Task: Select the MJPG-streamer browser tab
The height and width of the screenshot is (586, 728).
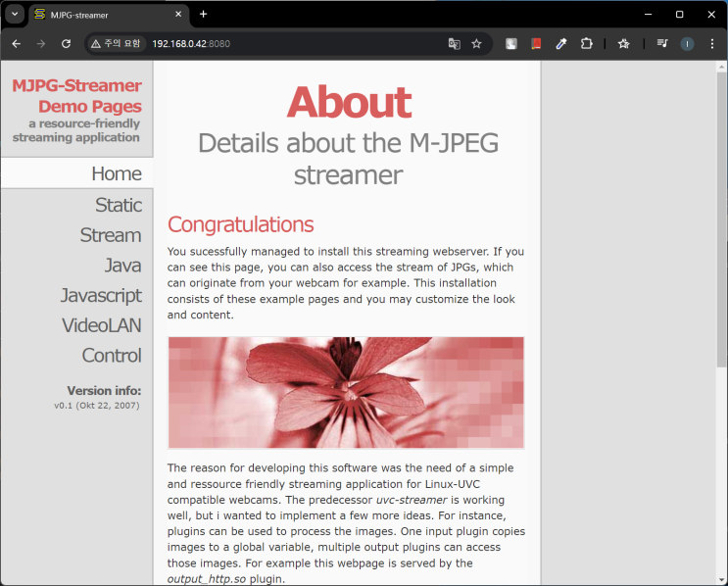Action: (x=109, y=15)
